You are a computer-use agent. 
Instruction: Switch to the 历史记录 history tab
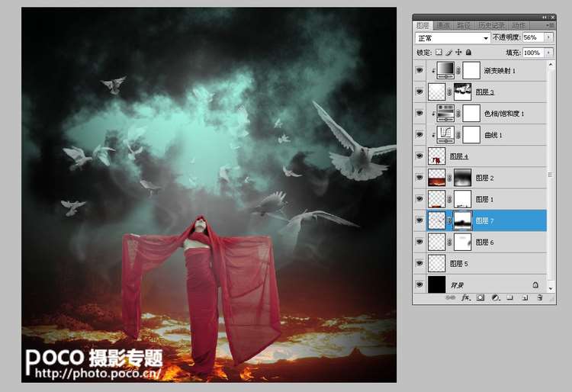tap(491, 25)
